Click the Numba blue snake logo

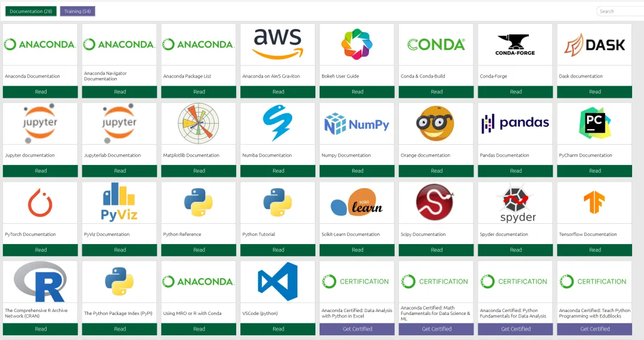click(x=278, y=123)
